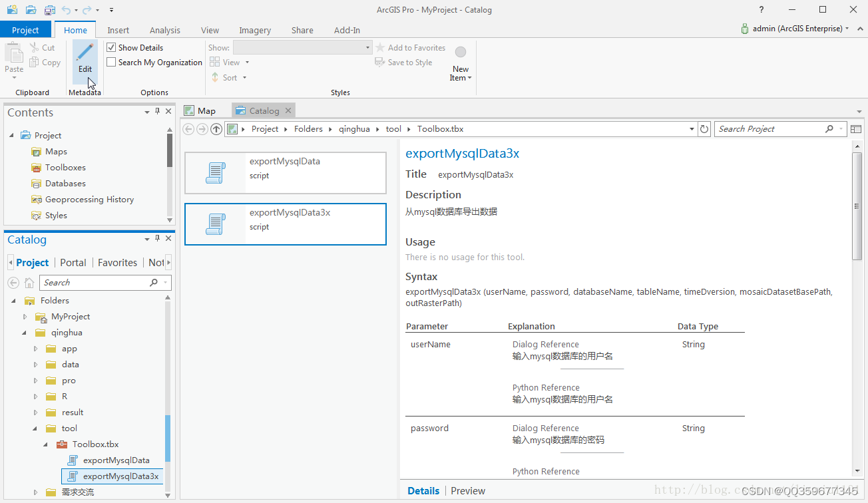Select the exportMysqlData script tile
This screenshot has height=503, width=868.
[286, 173]
